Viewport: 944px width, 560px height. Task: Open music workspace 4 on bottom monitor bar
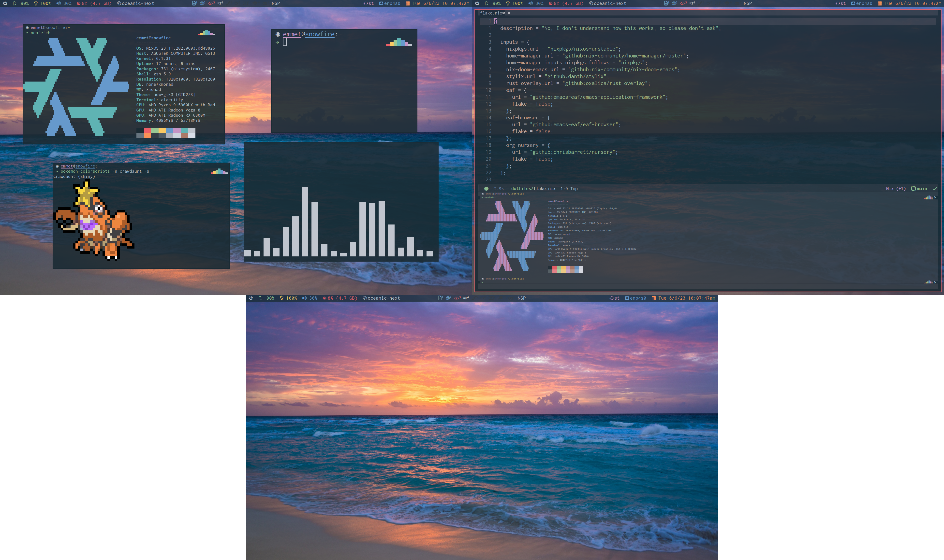click(x=466, y=298)
